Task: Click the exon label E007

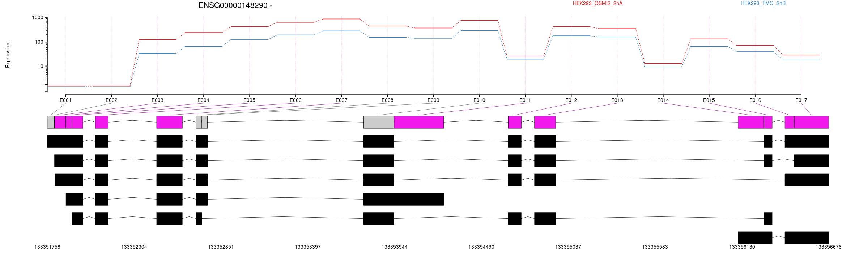Action: coord(341,100)
